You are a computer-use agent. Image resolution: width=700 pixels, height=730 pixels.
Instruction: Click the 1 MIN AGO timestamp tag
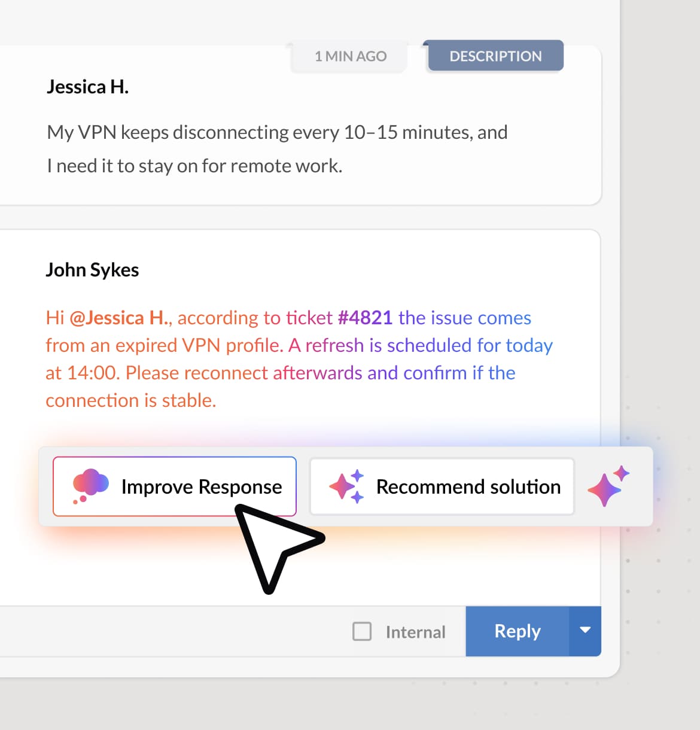click(351, 56)
